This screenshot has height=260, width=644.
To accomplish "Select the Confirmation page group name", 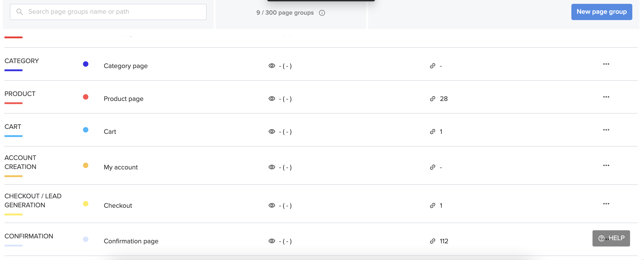I will (131, 241).
